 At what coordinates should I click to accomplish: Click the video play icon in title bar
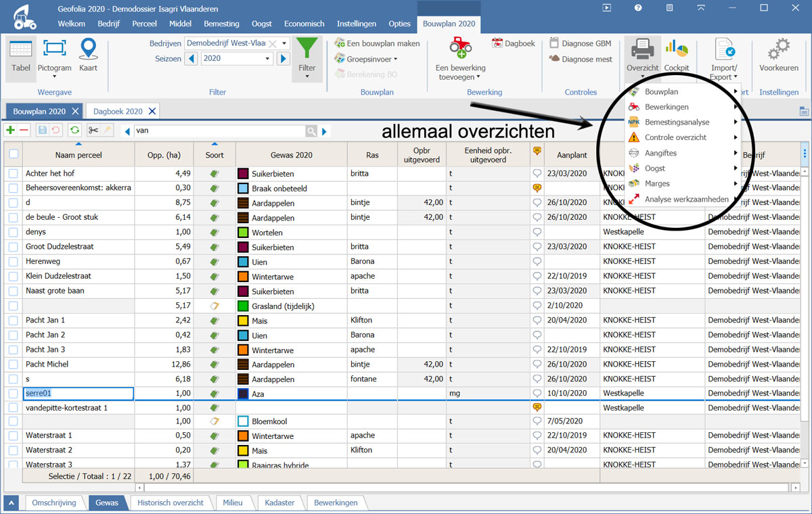click(x=607, y=8)
